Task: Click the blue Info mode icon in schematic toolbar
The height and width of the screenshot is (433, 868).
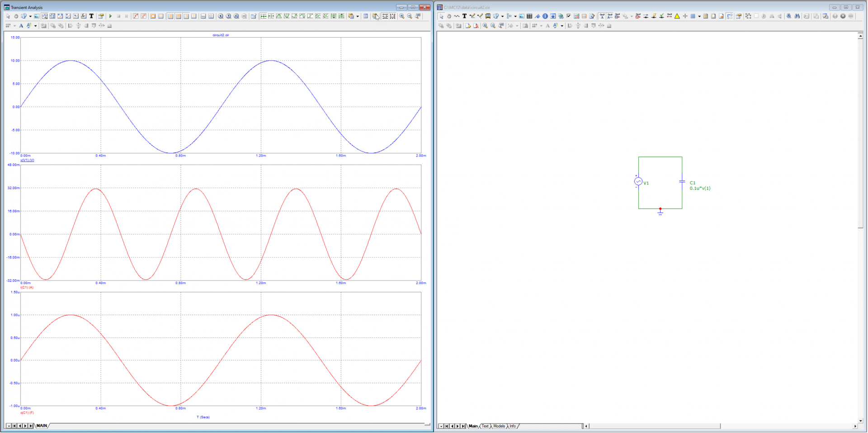Action: pos(545,16)
